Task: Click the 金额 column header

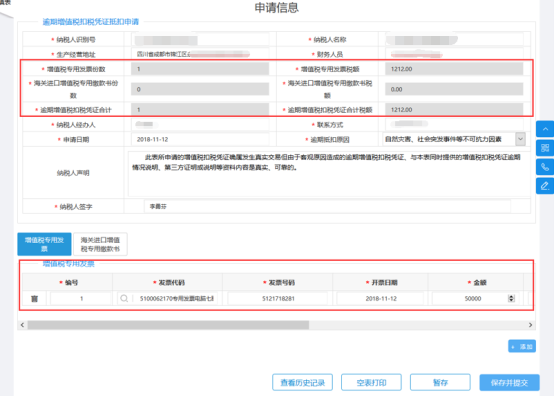Action: (x=477, y=282)
